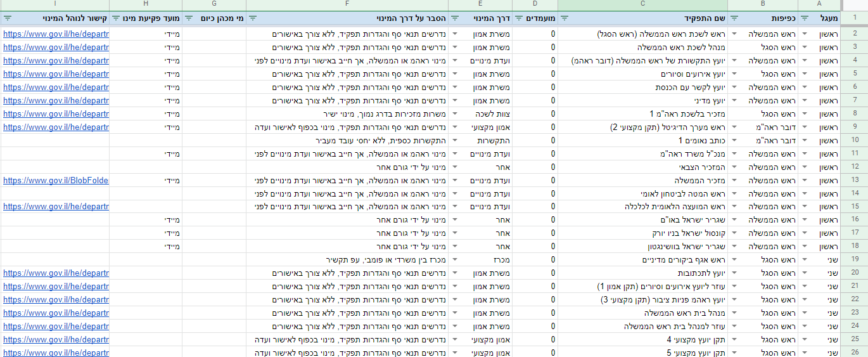Select cell המזכיר הצבאי
The width and height of the screenshot is (868, 357).
(643, 167)
